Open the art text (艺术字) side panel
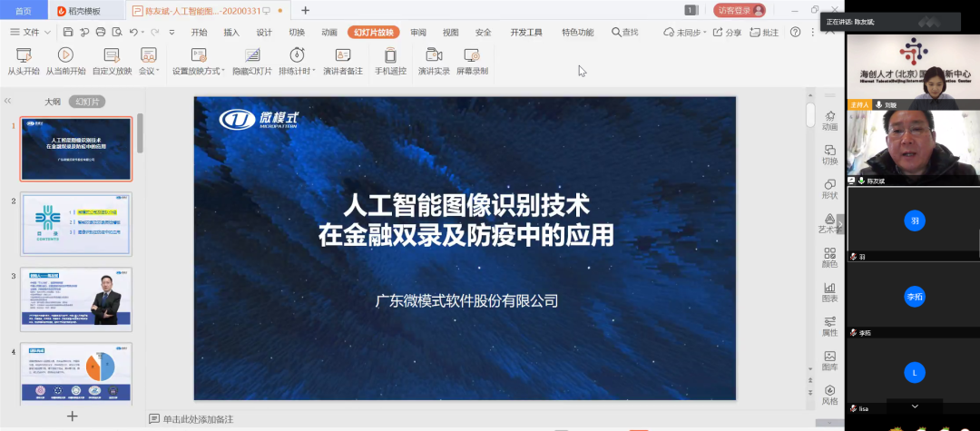The width and height of the screenshot is (980, 431). (828, 223)
